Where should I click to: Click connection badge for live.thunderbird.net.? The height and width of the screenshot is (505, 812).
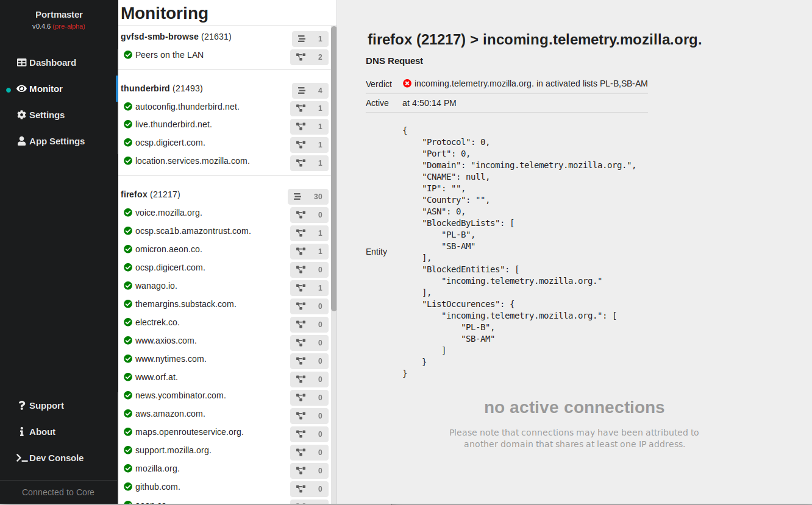pos(309,127)
